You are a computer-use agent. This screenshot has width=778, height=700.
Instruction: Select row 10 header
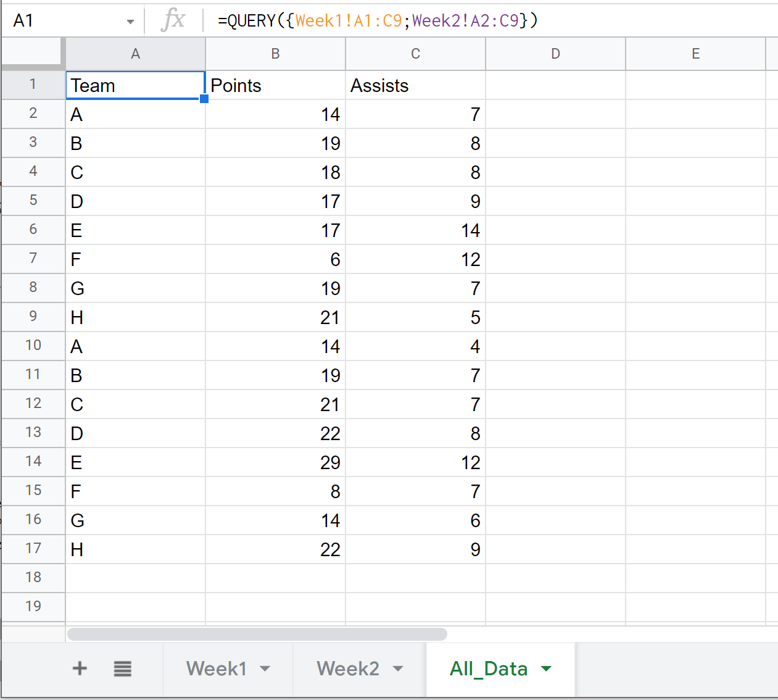coord(33,346)
